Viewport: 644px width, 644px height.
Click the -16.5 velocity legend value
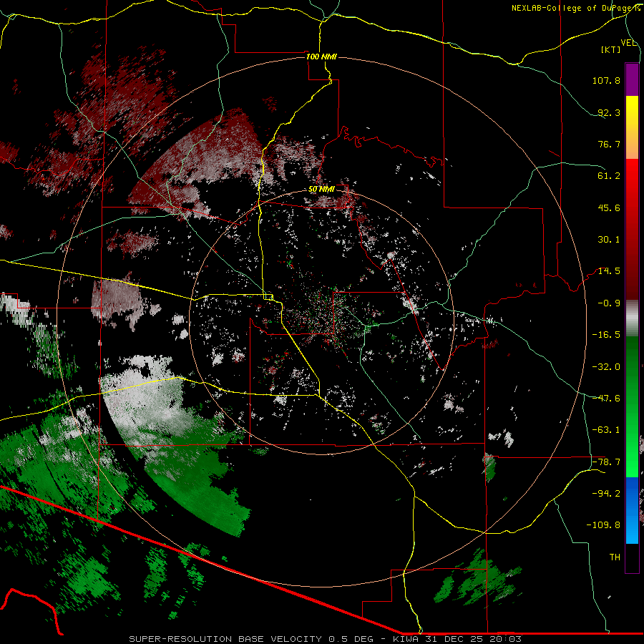[x=606, y=335]
